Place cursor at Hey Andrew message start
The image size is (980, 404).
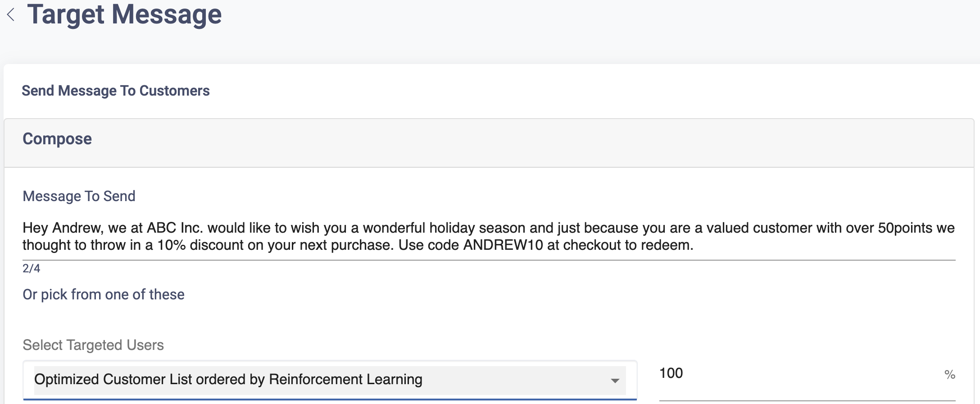coord(23,228)
